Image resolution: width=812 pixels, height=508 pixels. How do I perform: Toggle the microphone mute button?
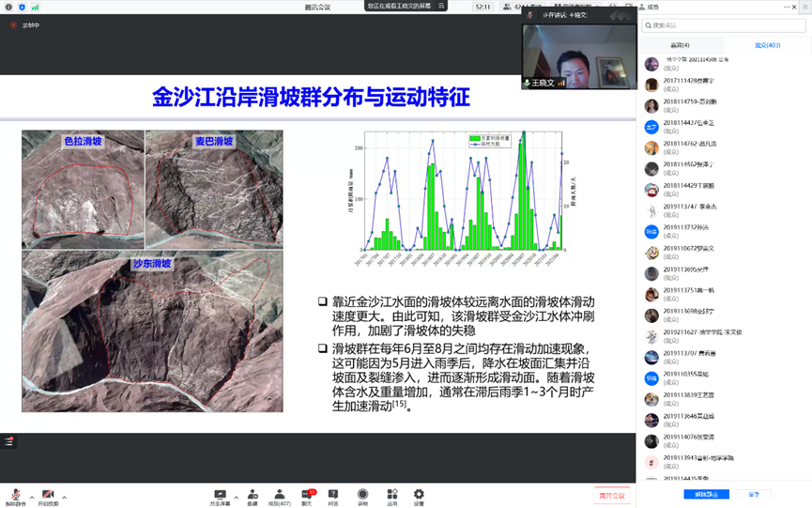coord(15,496)
